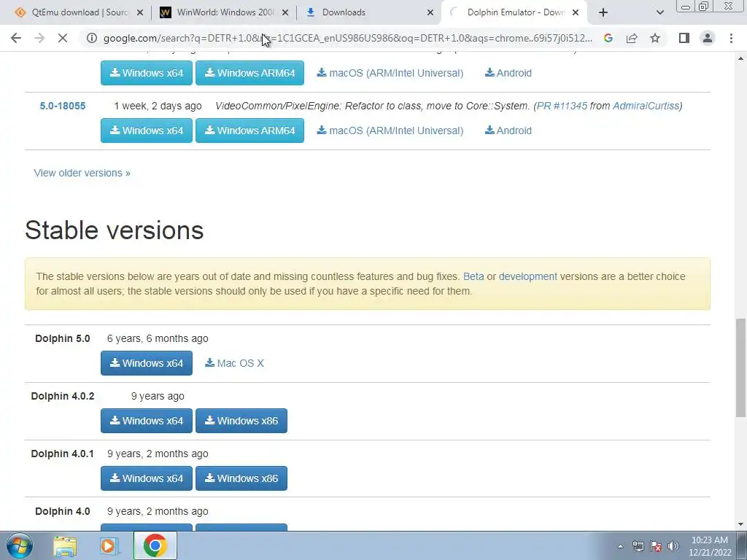Share this page using the share icon
This screenshot has height=560, width=747.
point(632,38)
